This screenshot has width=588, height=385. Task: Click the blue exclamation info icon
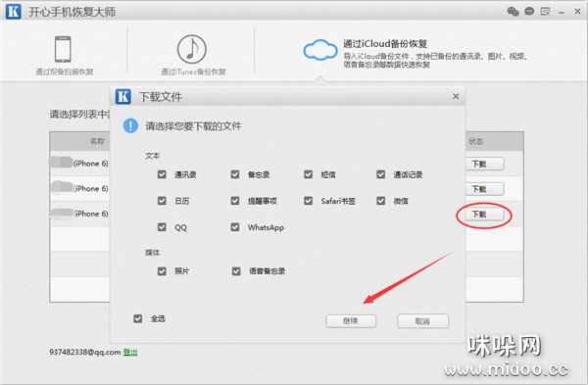point(130,125)
